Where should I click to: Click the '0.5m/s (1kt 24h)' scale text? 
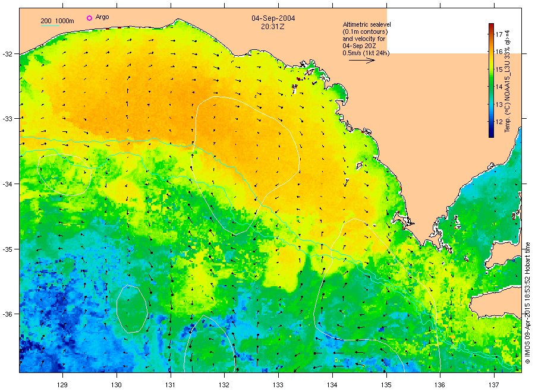point(366,53)
